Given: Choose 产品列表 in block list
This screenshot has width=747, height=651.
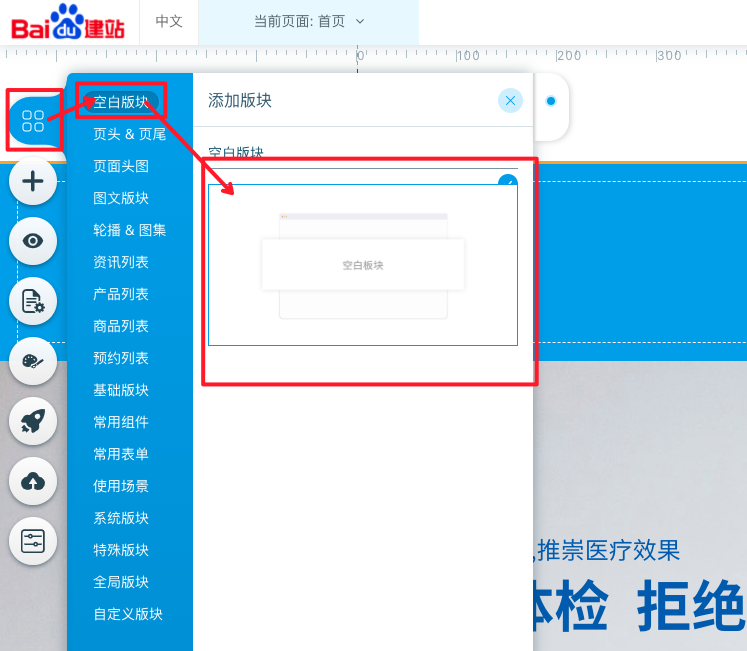Looking at the screenshot, I should click(121, 294).
